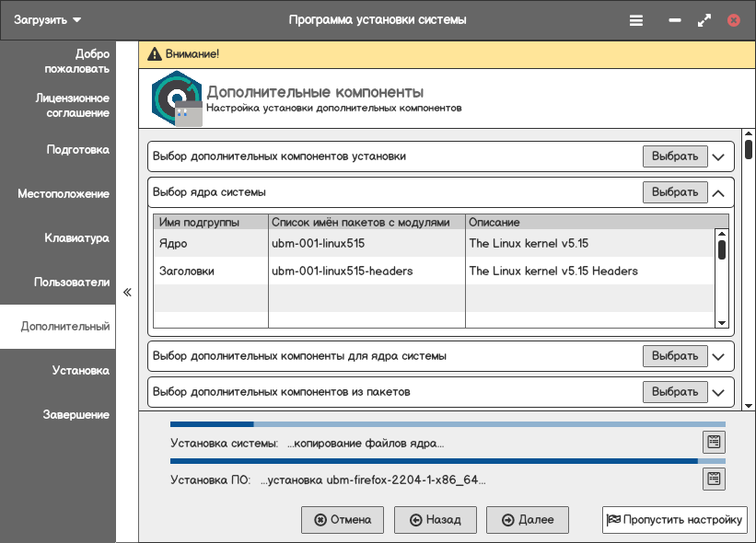Collapse the kernel selection section

pos(718,193)
